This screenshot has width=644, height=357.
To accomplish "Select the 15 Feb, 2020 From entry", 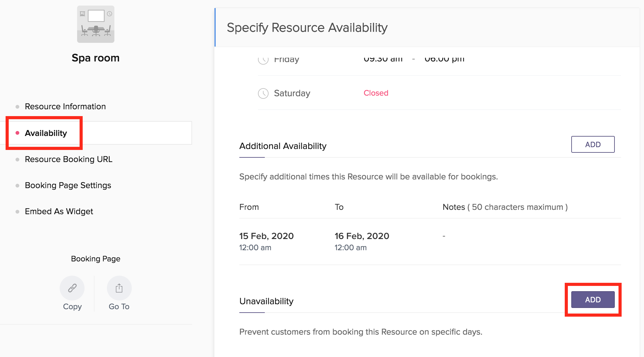I will click(266, 236).
